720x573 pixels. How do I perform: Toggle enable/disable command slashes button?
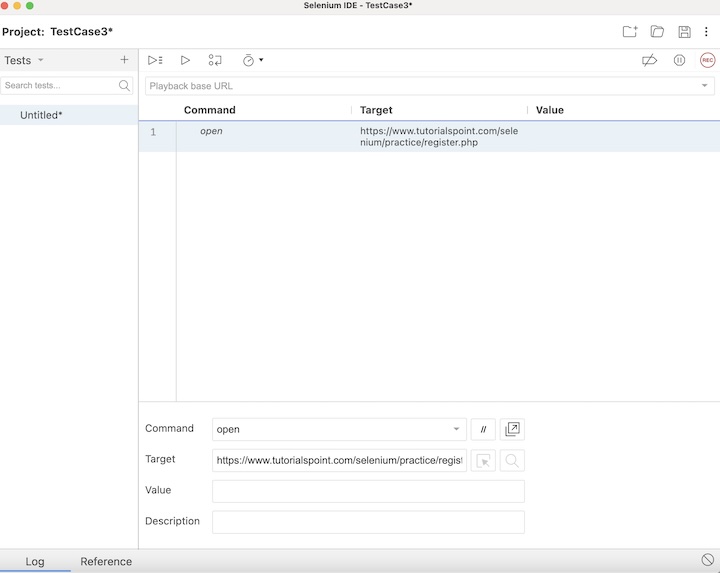pos(483,429)
